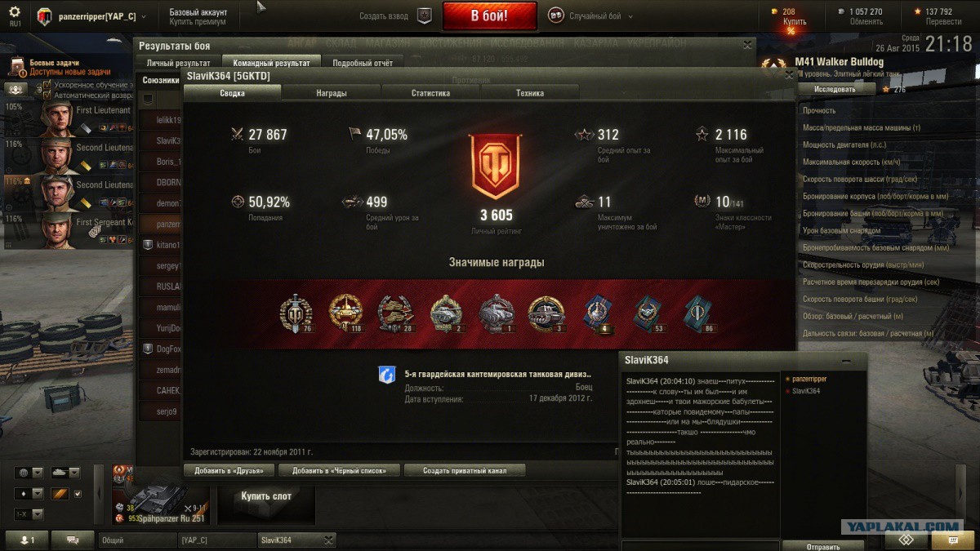
Task: Expand the vehicle type filter dropdown
Action: coord(65,473)
